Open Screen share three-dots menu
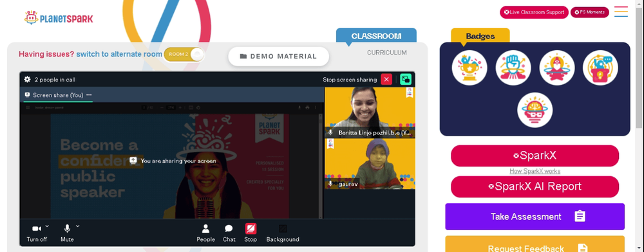Viewport: 644px width, 252px height. pyautogui.click(x=89, y=95)
